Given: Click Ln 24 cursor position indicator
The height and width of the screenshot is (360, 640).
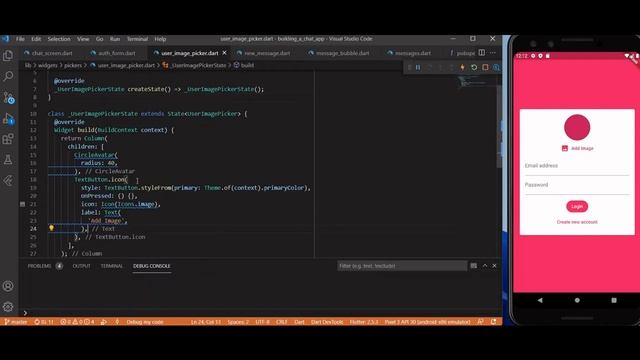Looking at the screenshot, I should click(x=206, y=322).
